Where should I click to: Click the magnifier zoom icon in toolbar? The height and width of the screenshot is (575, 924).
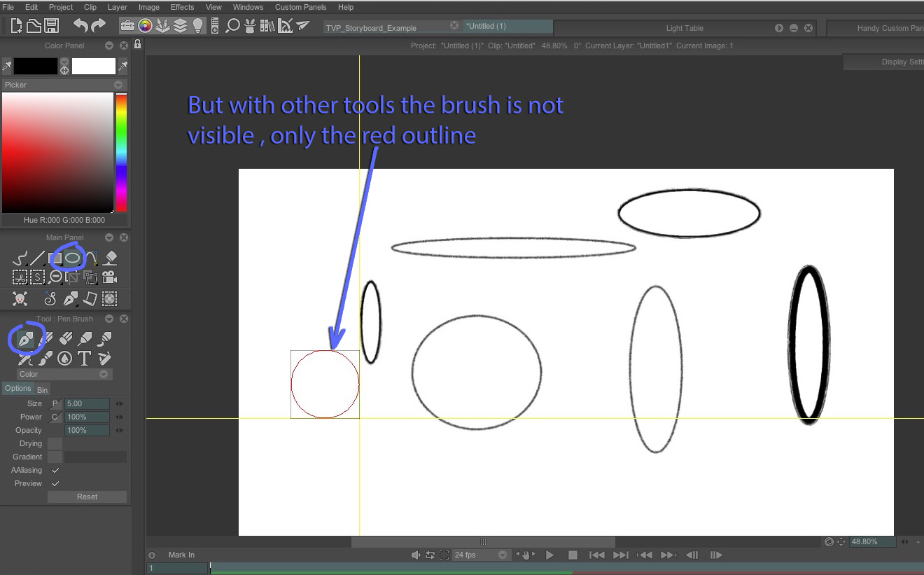232,26
